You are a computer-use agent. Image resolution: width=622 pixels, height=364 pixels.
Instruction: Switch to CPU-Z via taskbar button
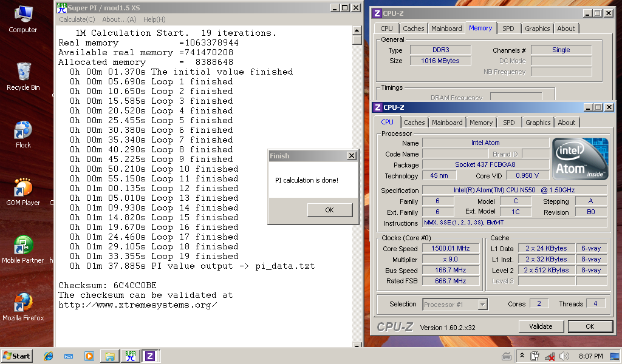(151, 356)
